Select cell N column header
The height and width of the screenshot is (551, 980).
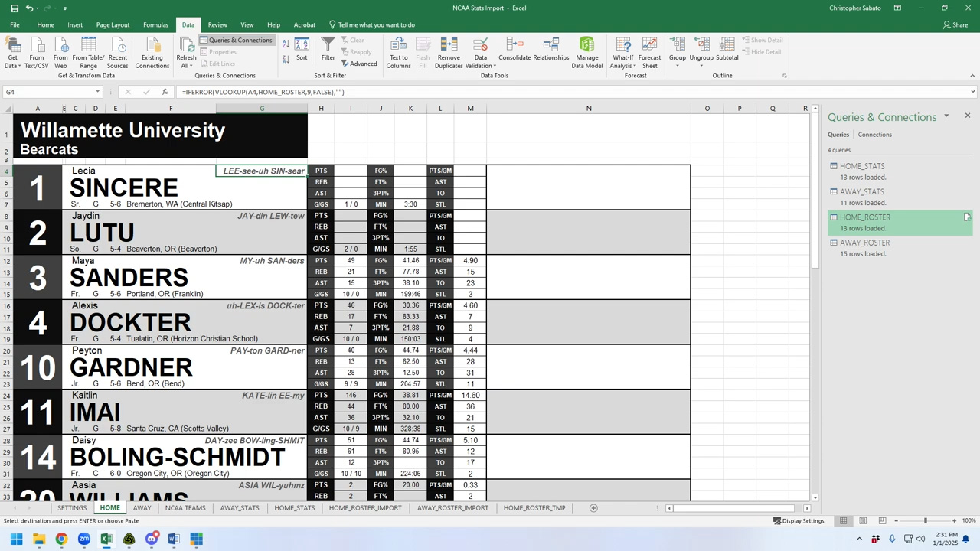(589, 108)
